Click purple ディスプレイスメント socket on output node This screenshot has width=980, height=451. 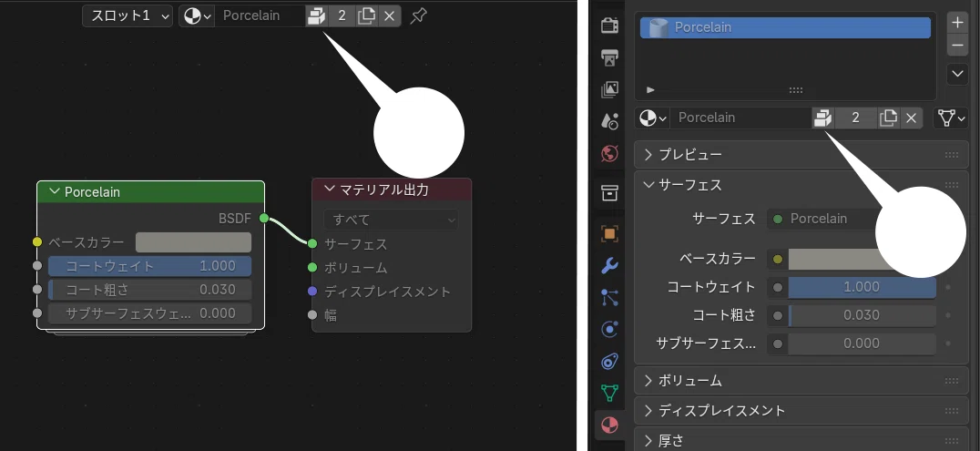(x=312, y=291)
